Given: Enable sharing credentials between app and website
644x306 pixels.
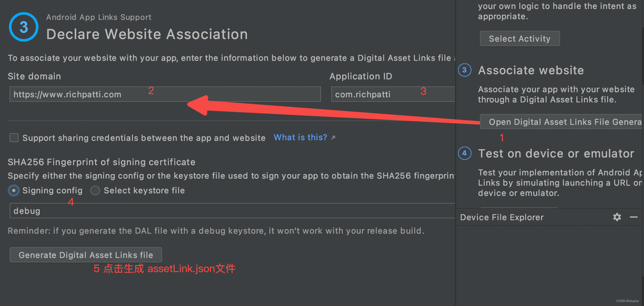Looking at the screenshot, I should (x=14, y=138).
